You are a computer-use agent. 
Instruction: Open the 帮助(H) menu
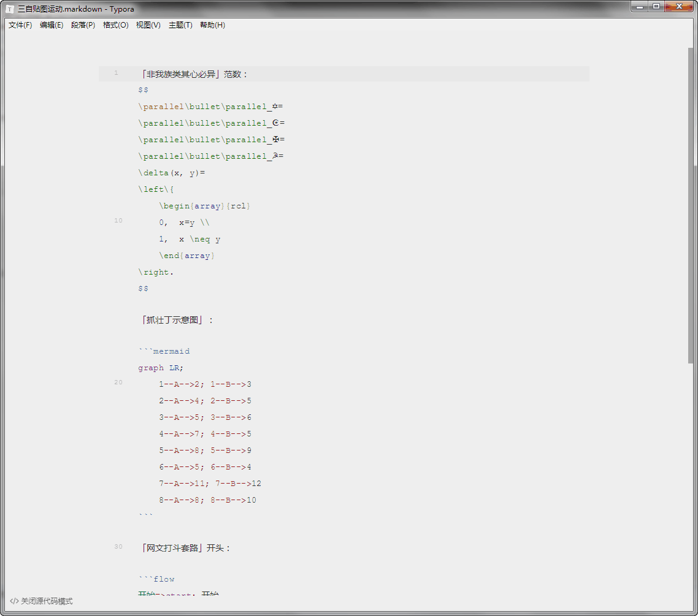click(212, 25)
